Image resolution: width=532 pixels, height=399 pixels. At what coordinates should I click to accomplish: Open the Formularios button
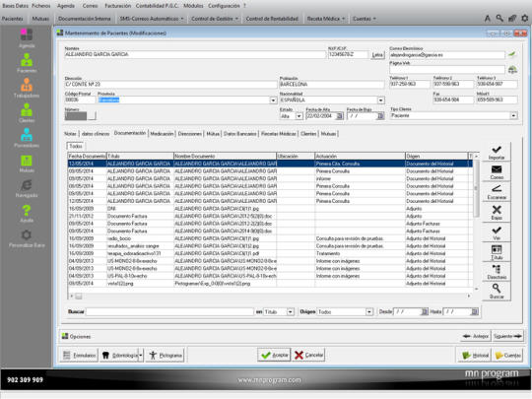[x=80, y=356]
